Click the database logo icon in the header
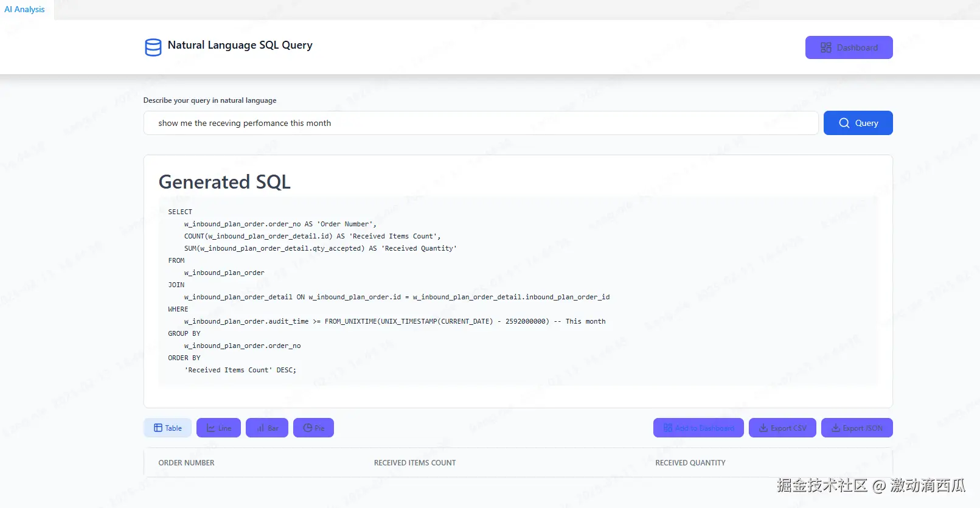The width and height of the screenshot is (980, 508). 153,47
